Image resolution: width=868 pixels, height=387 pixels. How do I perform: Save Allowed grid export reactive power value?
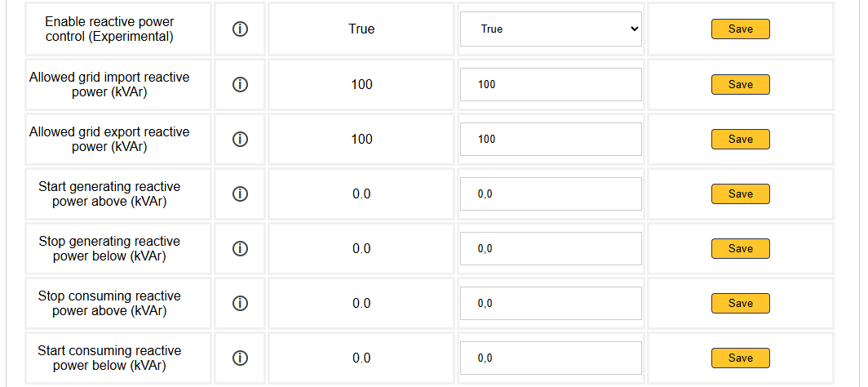(740, 139)
